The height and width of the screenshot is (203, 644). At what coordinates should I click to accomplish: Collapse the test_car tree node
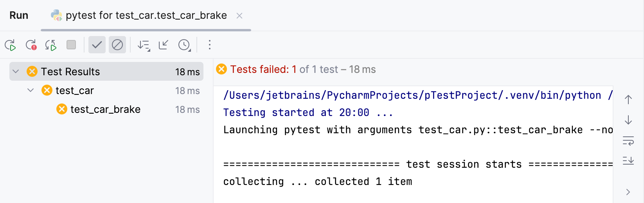(x=31, y=91)
